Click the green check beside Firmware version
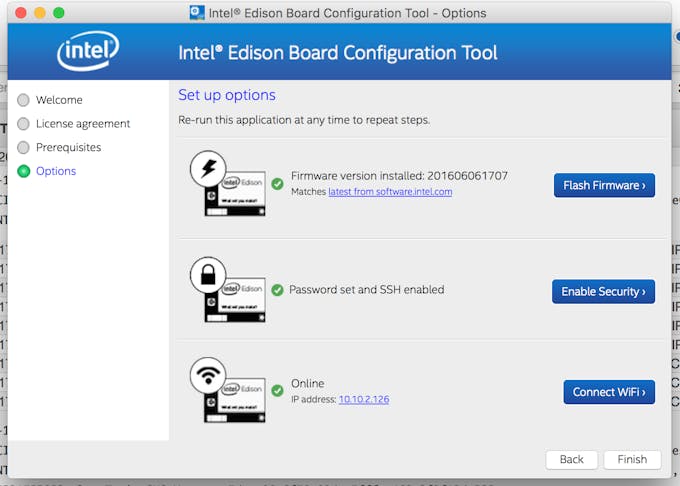 coord(278,184)
